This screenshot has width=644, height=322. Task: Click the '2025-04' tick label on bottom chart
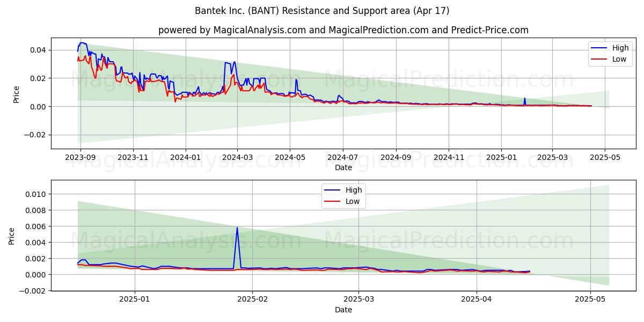click(x=477, y=299)
